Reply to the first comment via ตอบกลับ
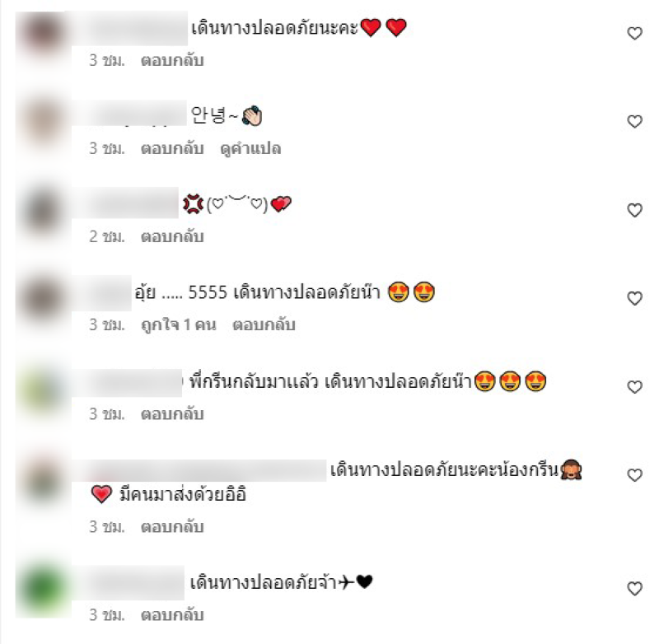 (x=172, y=60)
